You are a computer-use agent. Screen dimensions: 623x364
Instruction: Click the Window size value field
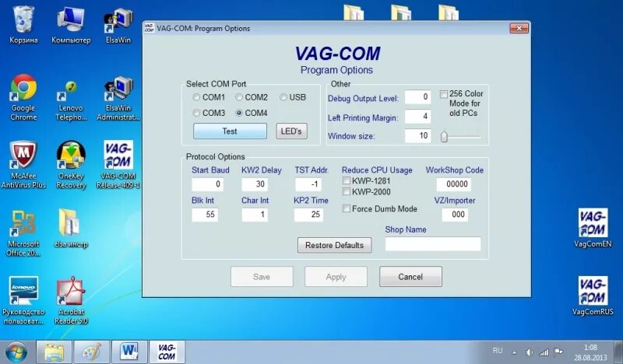pos(417,136)
